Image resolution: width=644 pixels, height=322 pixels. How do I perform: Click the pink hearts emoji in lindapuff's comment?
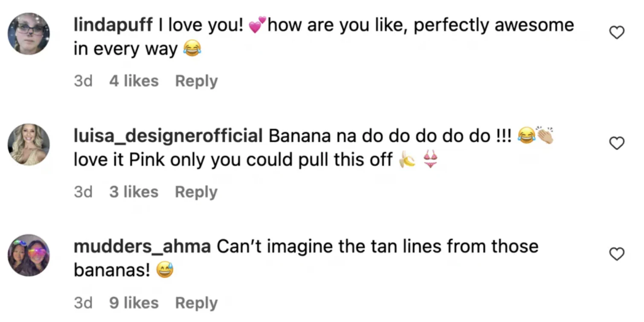(x=257, y=26)
